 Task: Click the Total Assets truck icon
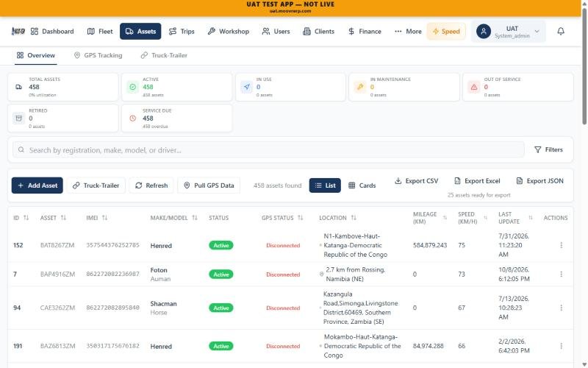tap(19, 87)
